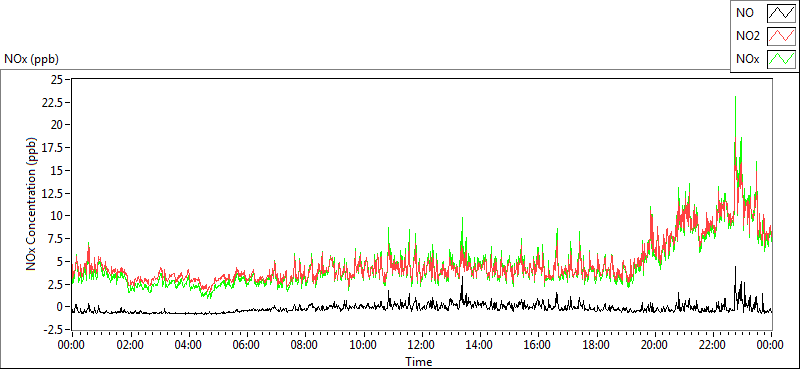Click the NOx Concentration (ppb) y-axis label

(x=32, y=203)
